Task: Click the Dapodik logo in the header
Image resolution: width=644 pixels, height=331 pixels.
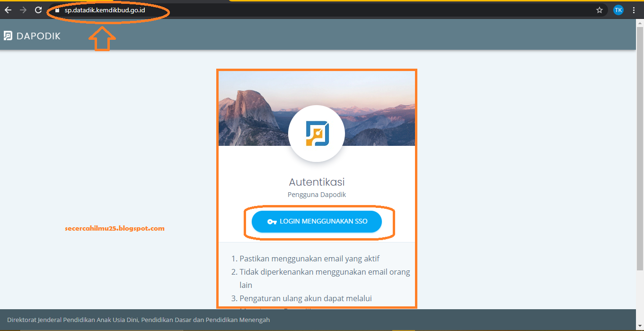Action: [8, 36]
